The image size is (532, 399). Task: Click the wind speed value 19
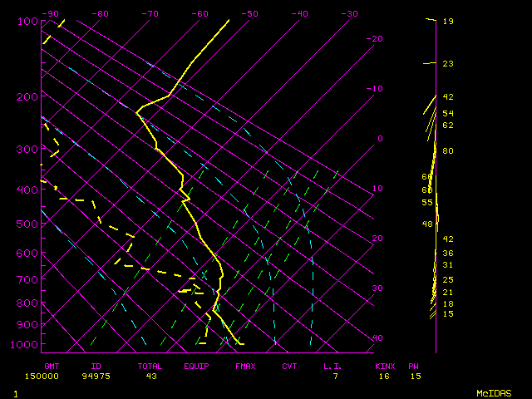coord(447,21)
